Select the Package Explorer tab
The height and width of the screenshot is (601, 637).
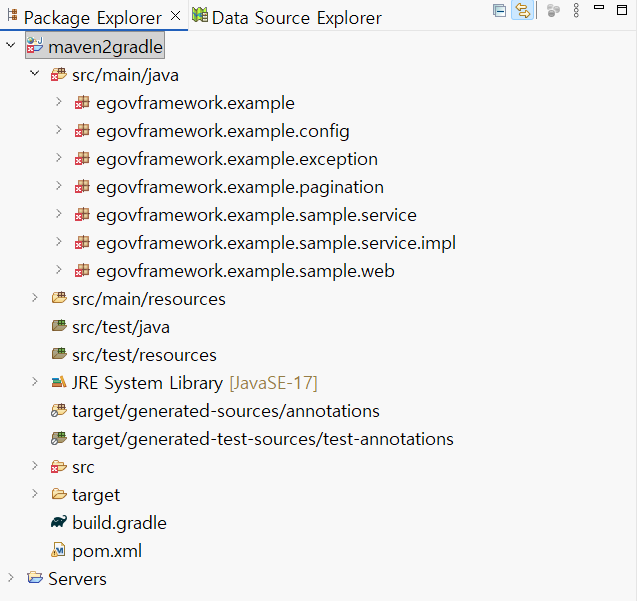click(92, 17)
